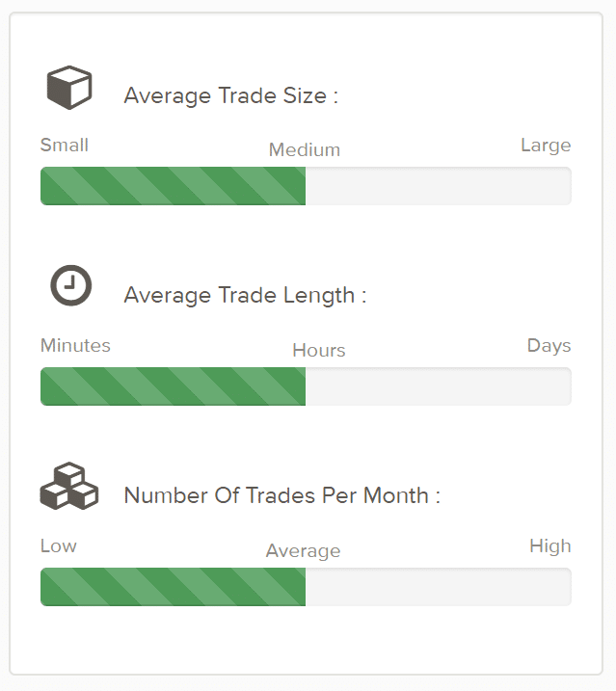Click the Days trade length label
The image size is (616, 691).
[x=549, y=346]
